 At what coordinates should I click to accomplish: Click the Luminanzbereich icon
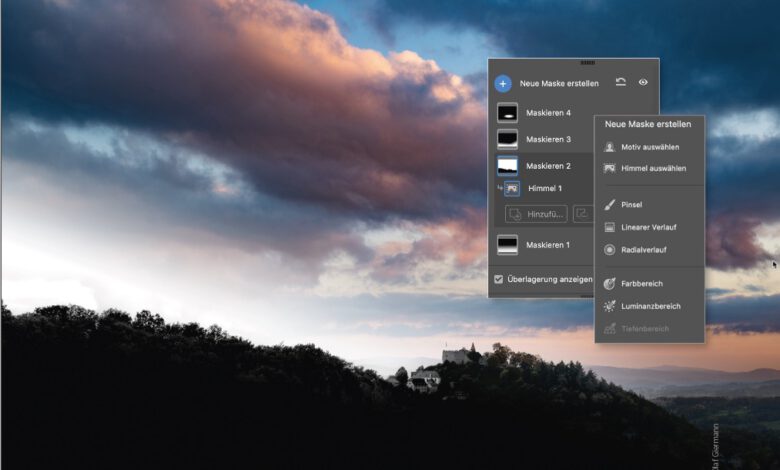tap(609, 306)
